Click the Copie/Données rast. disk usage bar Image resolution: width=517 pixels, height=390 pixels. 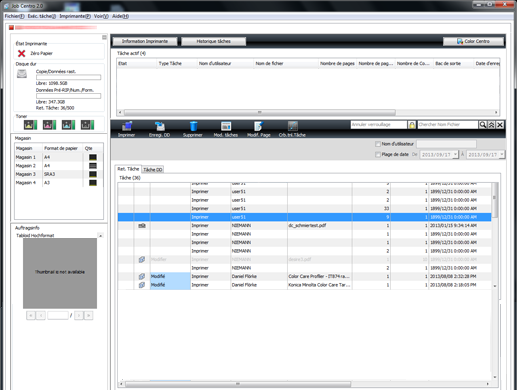point(68,77)
